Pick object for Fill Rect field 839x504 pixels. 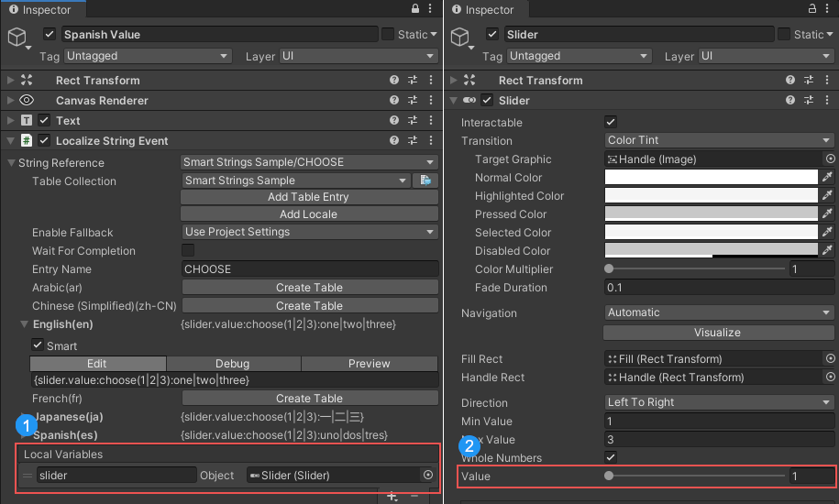[830, 359]
